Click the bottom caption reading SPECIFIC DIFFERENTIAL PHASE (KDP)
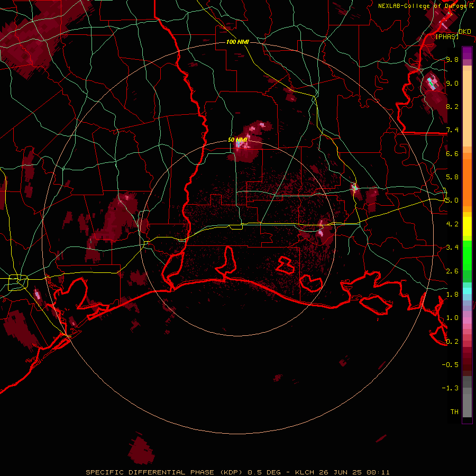 pos(165,472)
